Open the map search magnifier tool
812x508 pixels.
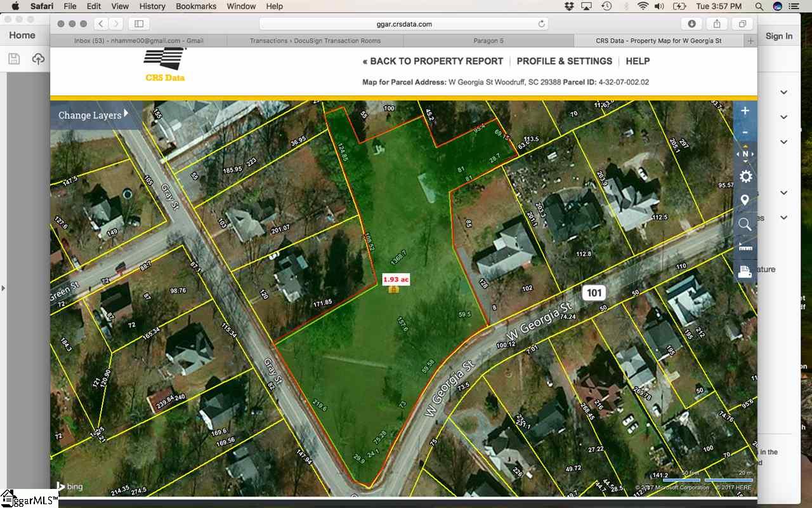point(745,224)
